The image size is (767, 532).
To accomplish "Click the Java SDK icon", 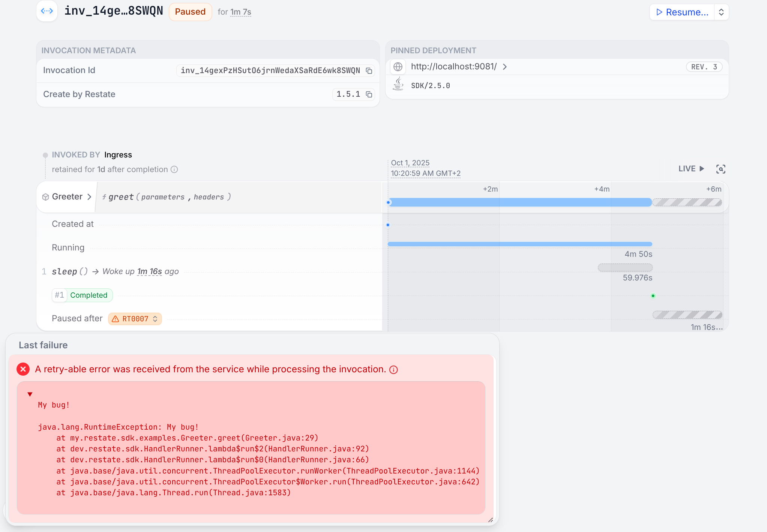I will [398, 84].
